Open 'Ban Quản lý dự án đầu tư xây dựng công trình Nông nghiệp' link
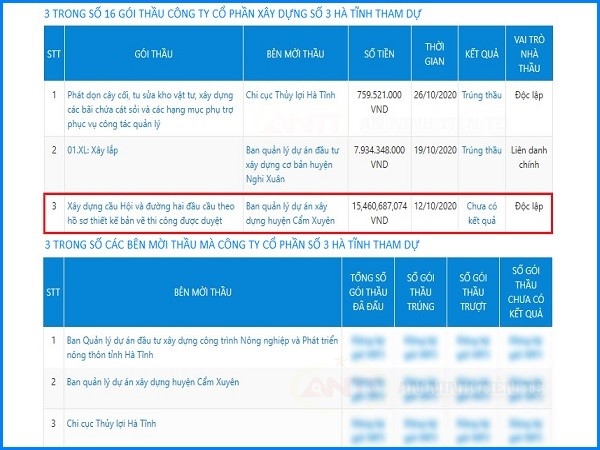This screenshot has width=600, height=450. click(x=202, y=347)
